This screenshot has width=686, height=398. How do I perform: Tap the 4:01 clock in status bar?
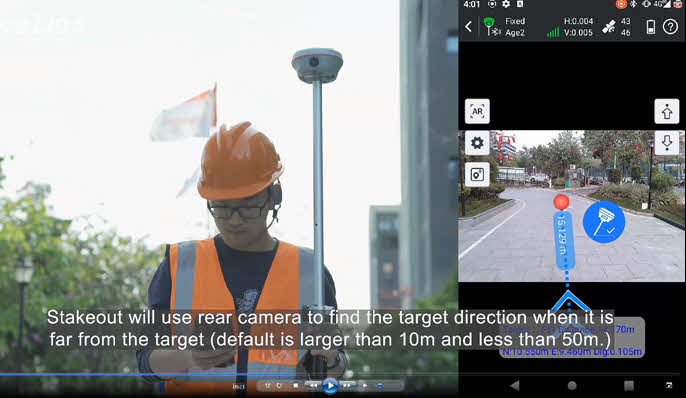tap(472, 4)
